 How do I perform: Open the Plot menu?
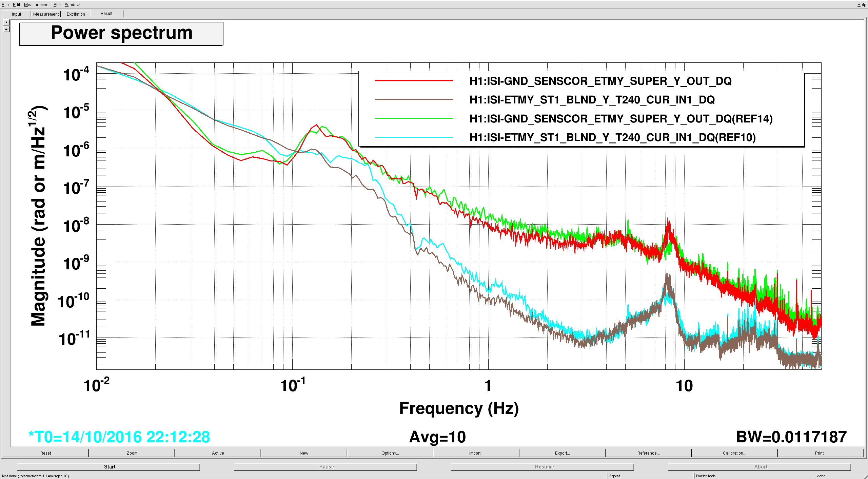click(x=57, y=4)
